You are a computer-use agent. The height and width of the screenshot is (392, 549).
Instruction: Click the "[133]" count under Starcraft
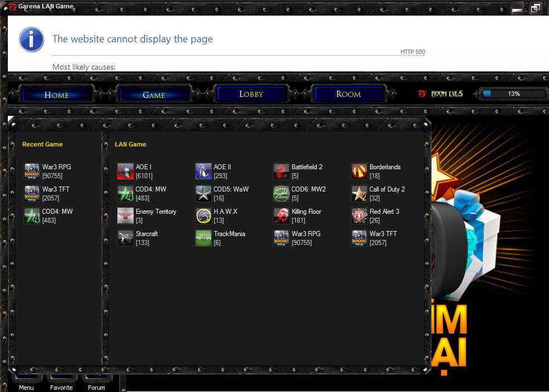(143, 243)
